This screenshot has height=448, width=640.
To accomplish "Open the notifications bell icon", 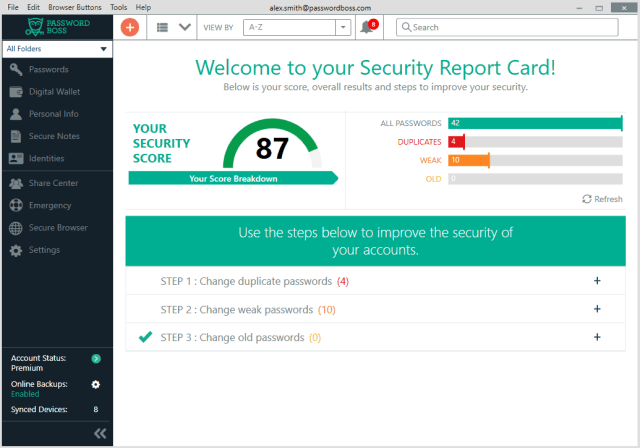I will point(367,28).
